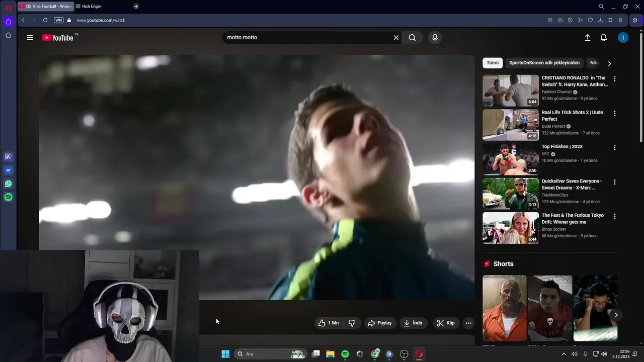Screen dimensions: 644x362
Task: Select the Tümü filter chip
Action: (493, 63)
